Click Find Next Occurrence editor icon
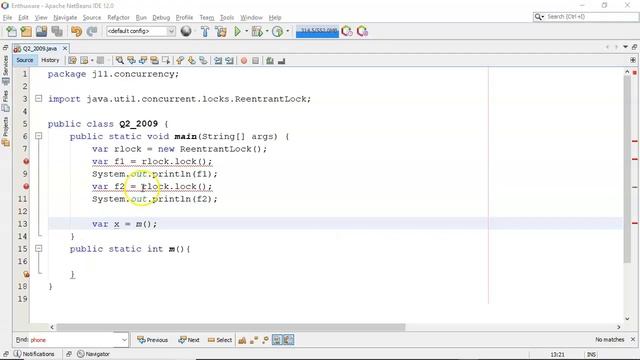 [143, 60]
